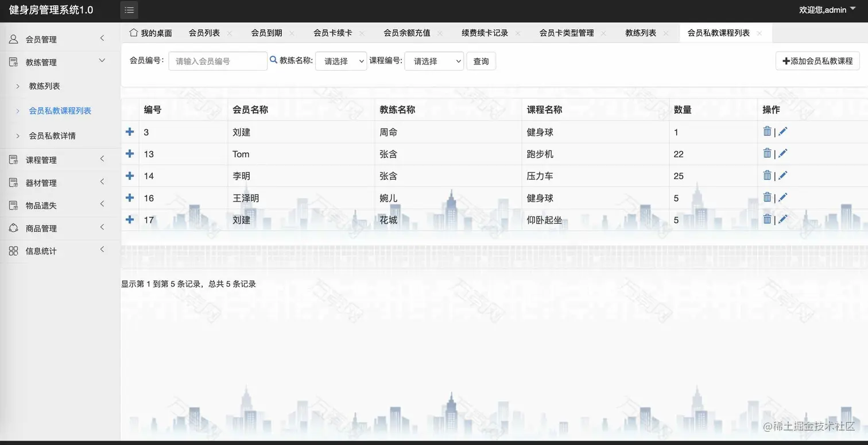Image resolution: width=868 pixels, height=445 pixels.
Task: Expand details of row 编号 13
Action: (130, 153)
